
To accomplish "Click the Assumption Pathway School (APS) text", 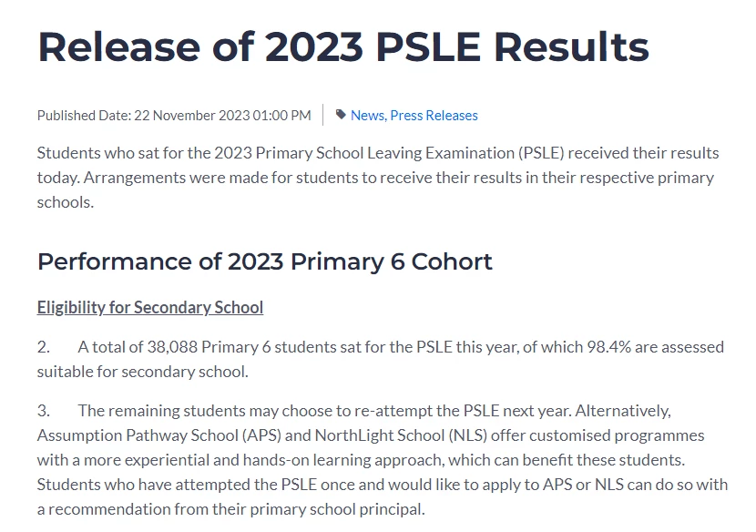I will (x=159, y=435).
